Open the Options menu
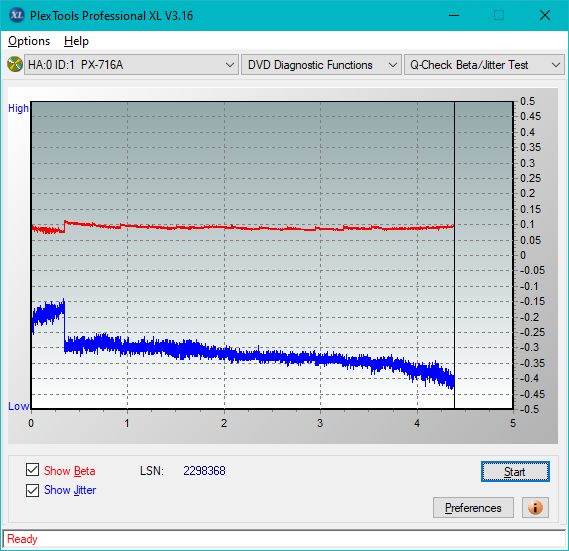This screenshot has width=569, height=551. [29, 41]
